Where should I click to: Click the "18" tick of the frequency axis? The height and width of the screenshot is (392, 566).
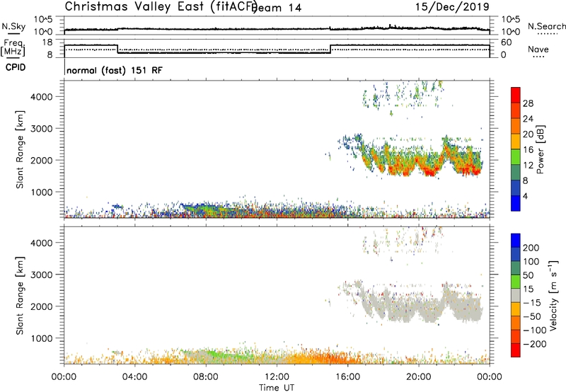[x=47, y=42]
